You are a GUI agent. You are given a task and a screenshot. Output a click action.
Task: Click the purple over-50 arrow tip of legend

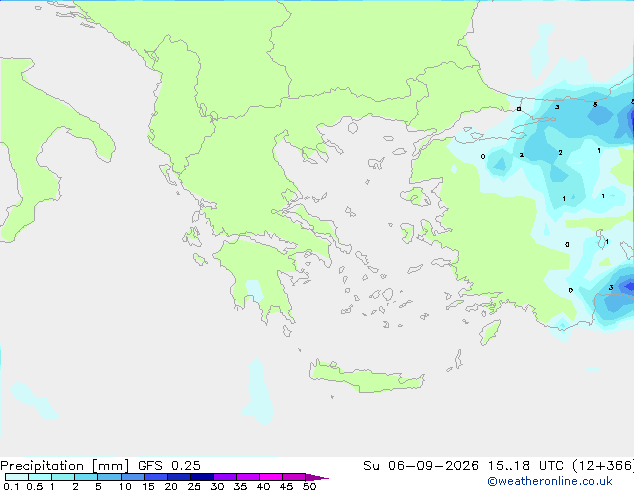click(x=317, y=477)
